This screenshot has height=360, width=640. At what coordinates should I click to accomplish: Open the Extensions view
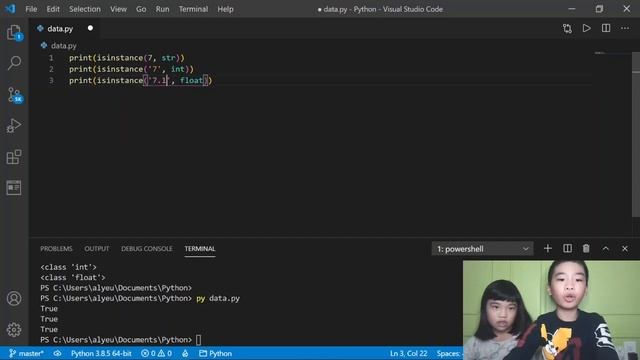tap(14, 157)
